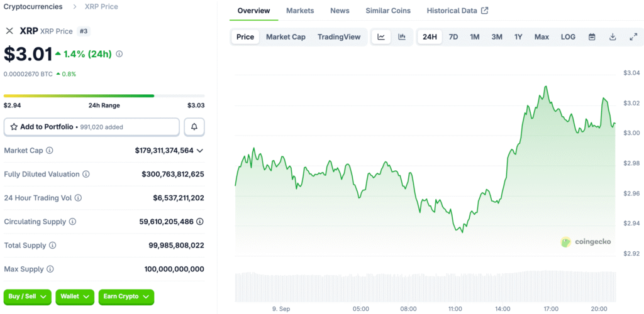Click the info icon beside Circulating Supply
644x314 pixels.
[x=72, y=222]
